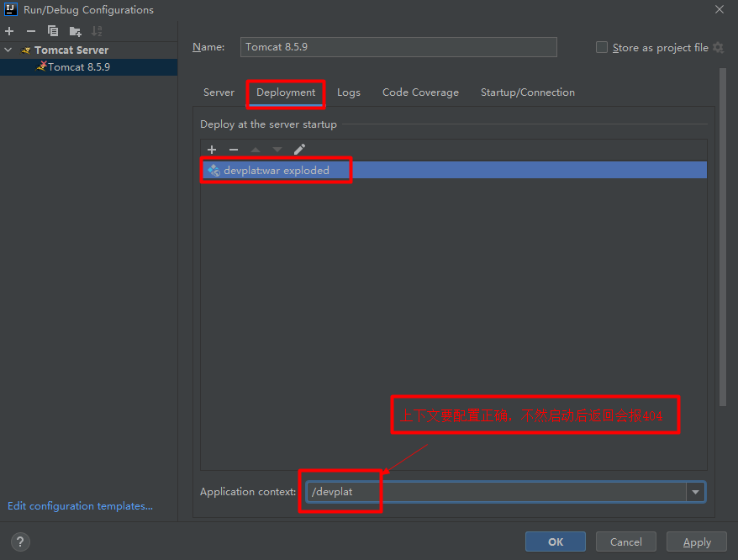Edit the selected deployment artifact
This screenshot has width=738, height=560.
coord(299,150)
